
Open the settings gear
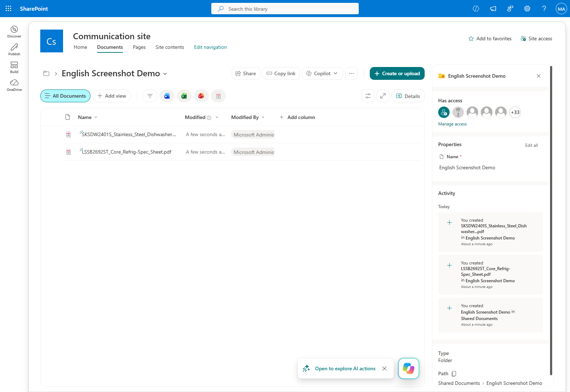point(527,9)
